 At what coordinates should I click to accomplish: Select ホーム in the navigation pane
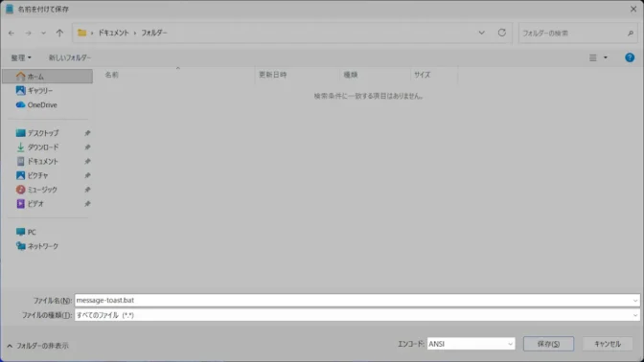[48, 77]
